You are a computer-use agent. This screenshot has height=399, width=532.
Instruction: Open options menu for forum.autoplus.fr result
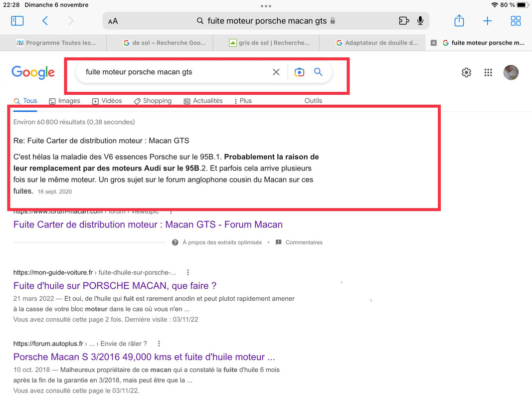(x=159, y=344)
